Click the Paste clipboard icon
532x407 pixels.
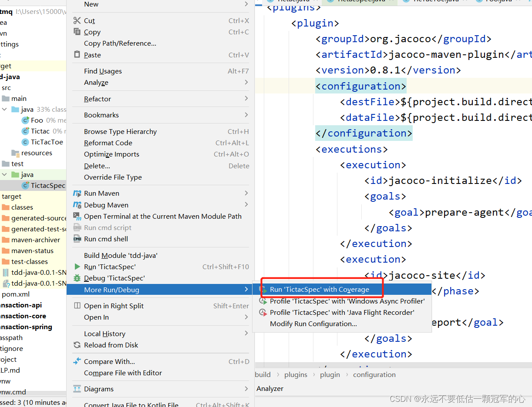point(77,55)
